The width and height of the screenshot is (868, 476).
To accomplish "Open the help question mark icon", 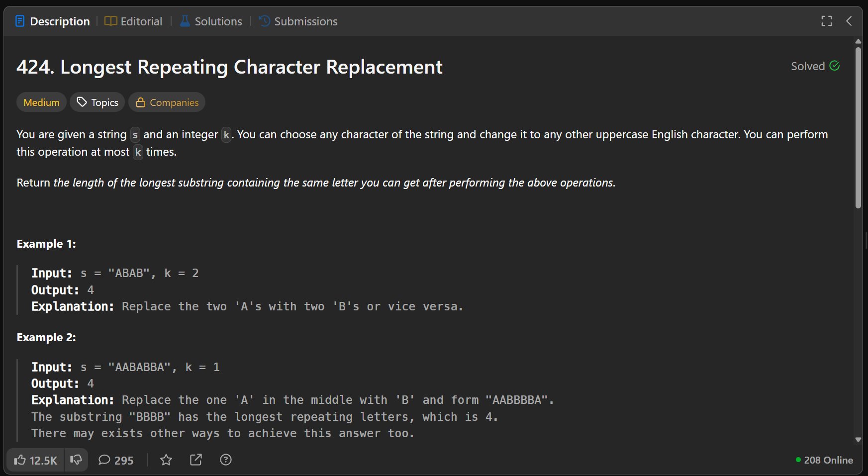I will [x=226, y=460].
